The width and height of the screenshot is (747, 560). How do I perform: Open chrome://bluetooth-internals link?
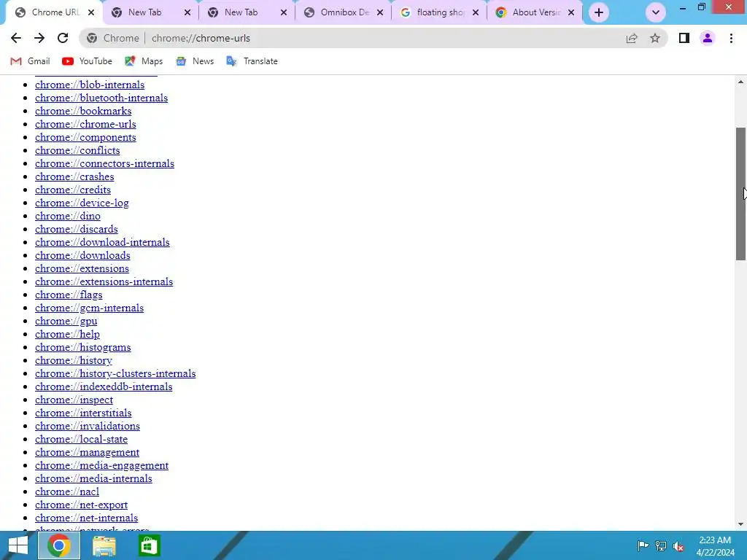[x=101, y=98]
